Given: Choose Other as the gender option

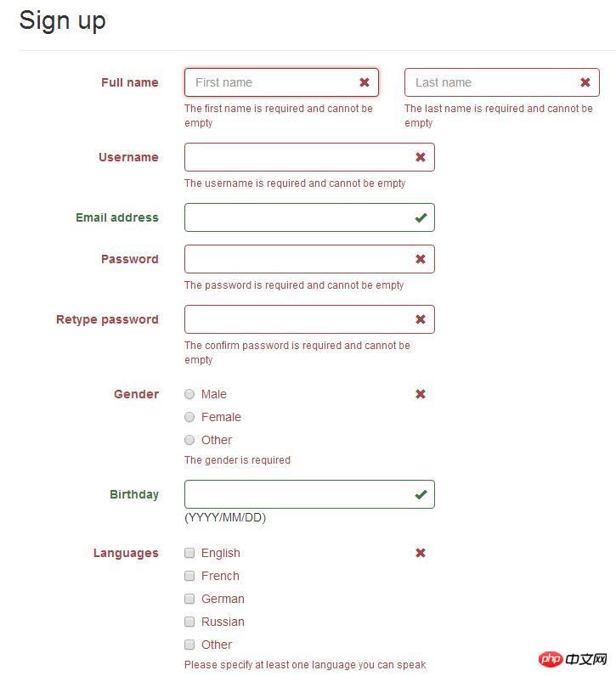Looking at the screenshot, I should tap(189, 440).
